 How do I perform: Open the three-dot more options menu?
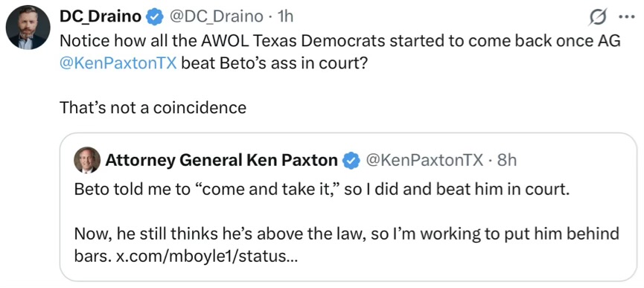[628, 18]
